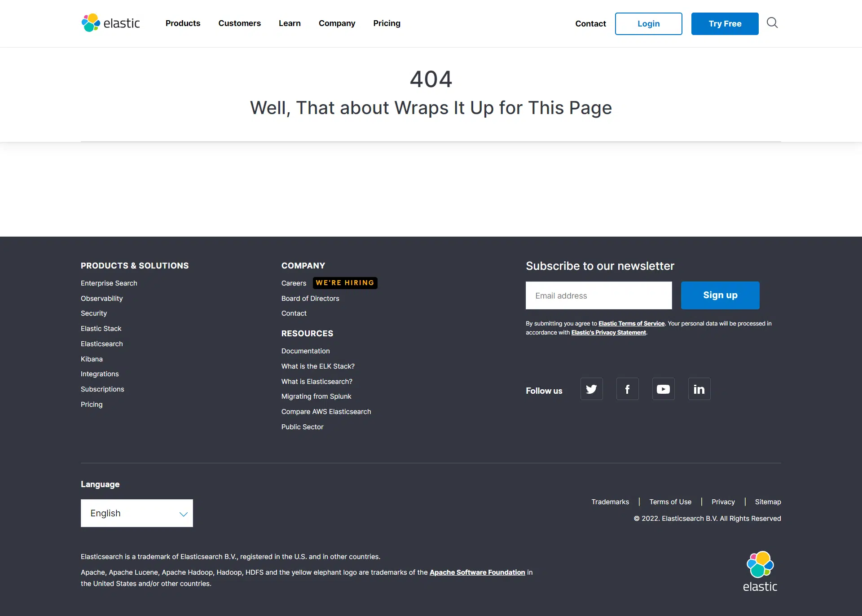The height and width of the screenshot is (616, 862).
Task: Open Elastic's Twitter page icon
Action: [x=591, y=389]
